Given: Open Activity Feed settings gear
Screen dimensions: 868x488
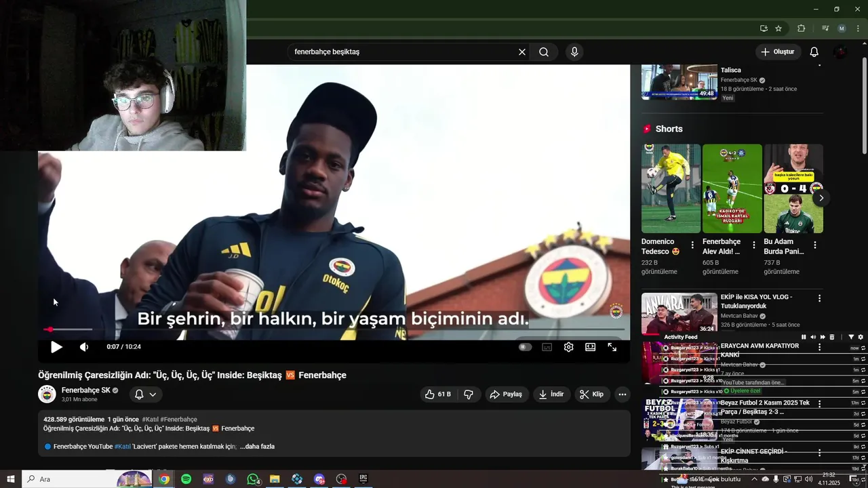Looking at the screenshot, I should click(861, 337).
